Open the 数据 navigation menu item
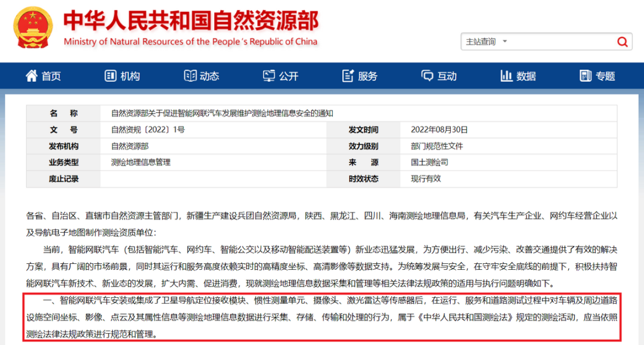 518,76
